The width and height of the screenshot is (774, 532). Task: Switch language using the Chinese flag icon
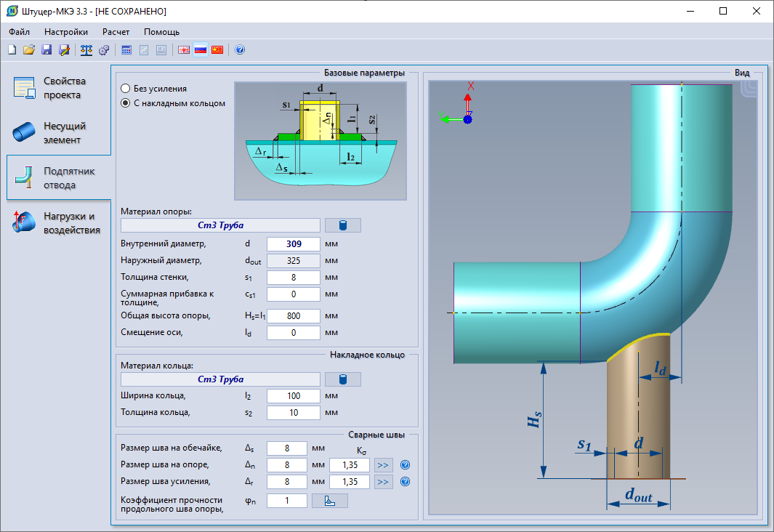click(x=217, y=50)
